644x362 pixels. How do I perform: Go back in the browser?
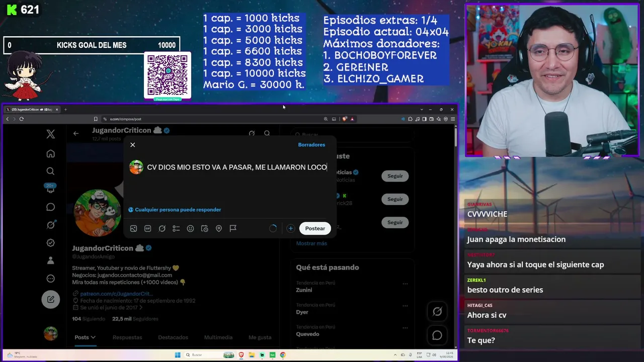(8, 119)
